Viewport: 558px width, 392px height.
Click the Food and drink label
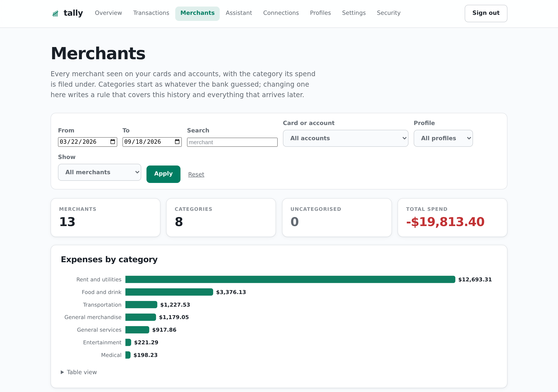click(102, 292)
